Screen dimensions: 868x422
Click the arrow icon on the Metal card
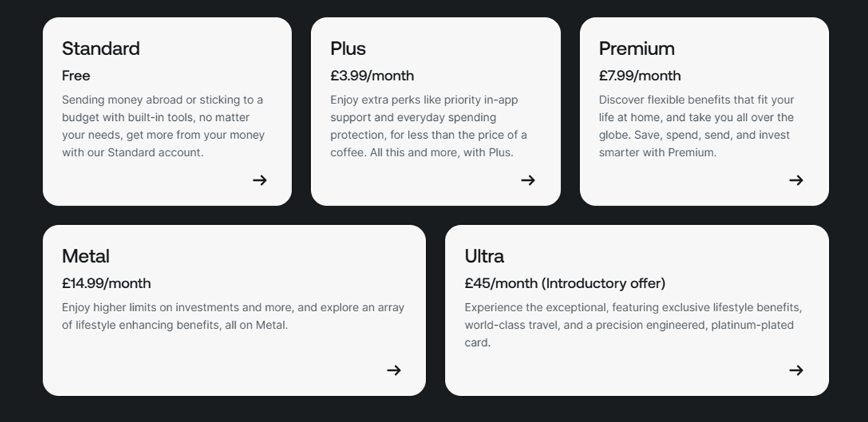394,370
